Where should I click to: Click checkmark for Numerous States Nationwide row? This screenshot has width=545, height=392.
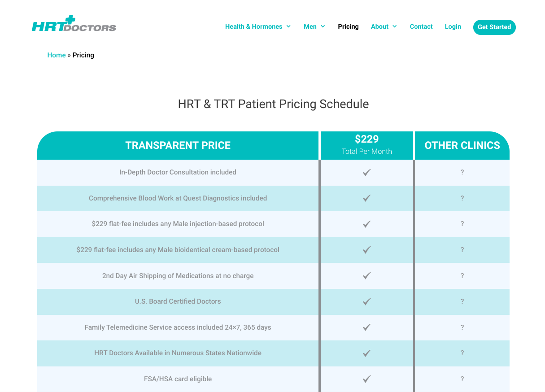point(366,353)
